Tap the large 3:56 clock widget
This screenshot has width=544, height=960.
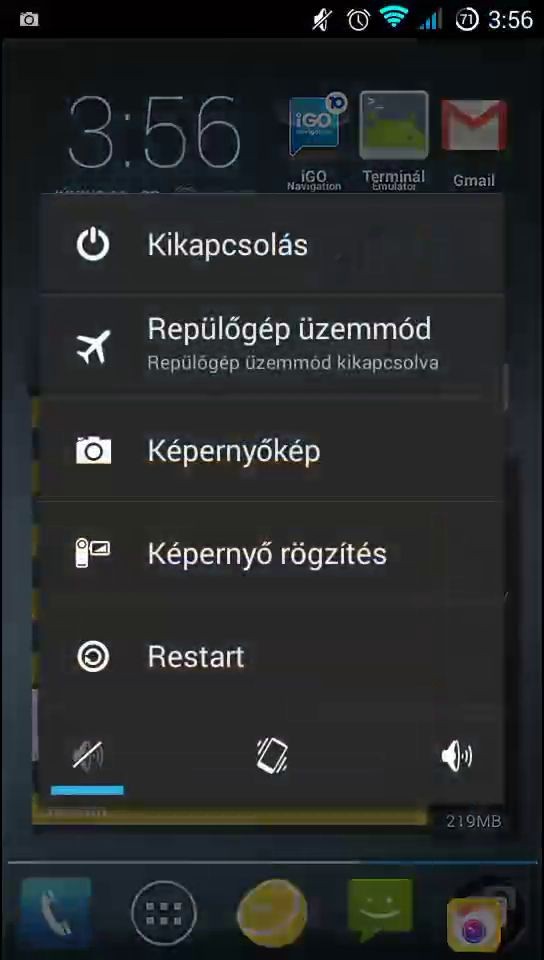point(154,132)
